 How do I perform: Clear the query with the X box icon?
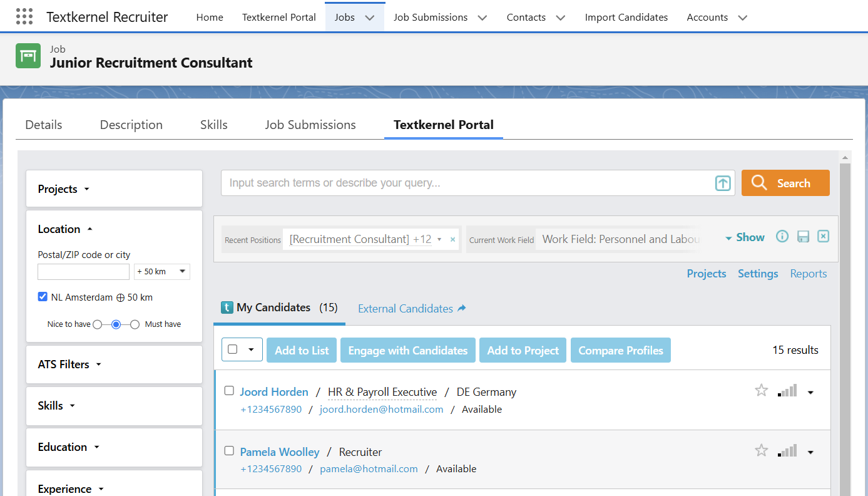824,236
